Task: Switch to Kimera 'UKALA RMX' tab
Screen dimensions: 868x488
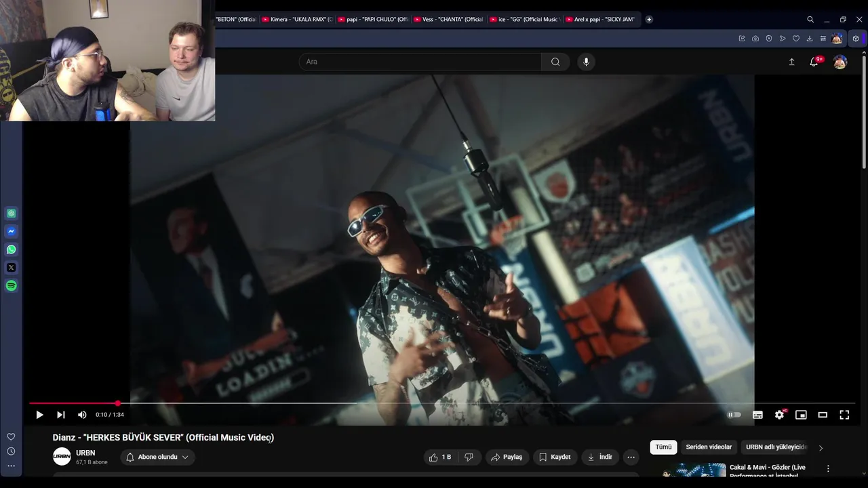Action: (297, 20)
